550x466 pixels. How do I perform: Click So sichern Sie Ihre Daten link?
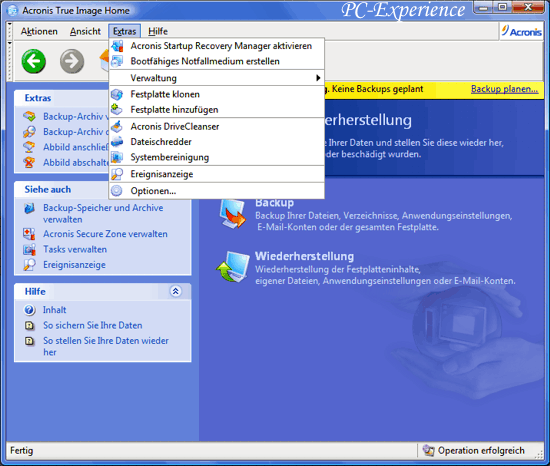pos(93,325)
